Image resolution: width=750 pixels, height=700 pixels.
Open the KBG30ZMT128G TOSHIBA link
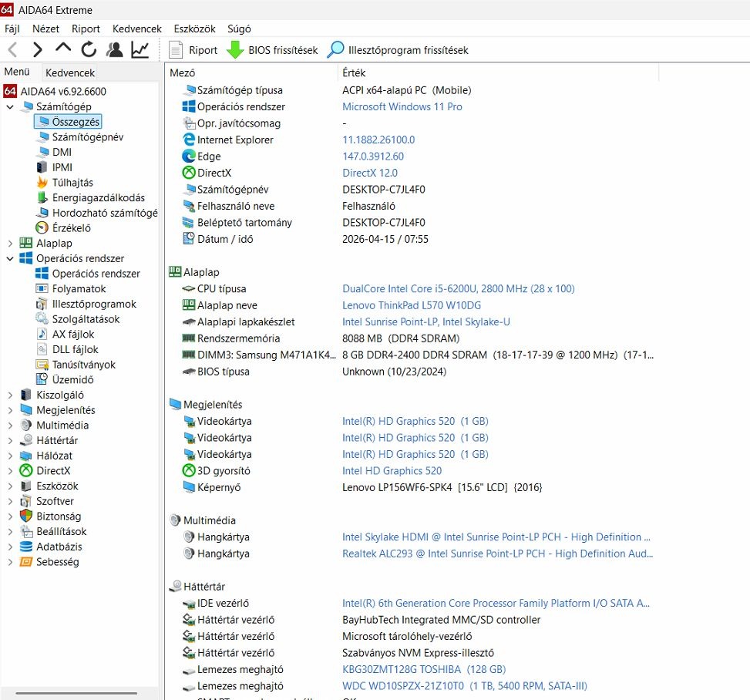(x=424, y=670)
